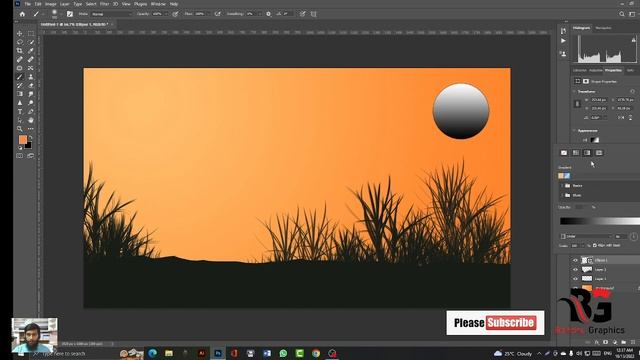640x360 pixels.
Task: Select the Lasso tool
Action: tap(20, 42)
